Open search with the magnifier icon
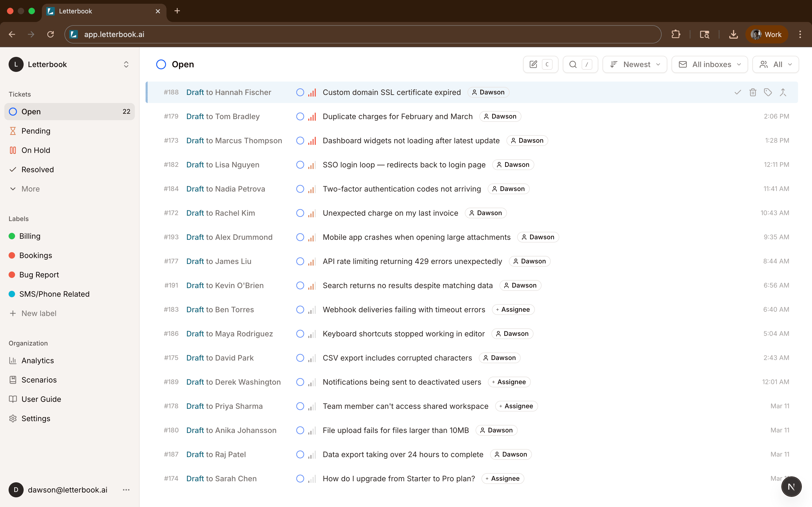The width and height of the screenshot is (812, 507). 573,64
